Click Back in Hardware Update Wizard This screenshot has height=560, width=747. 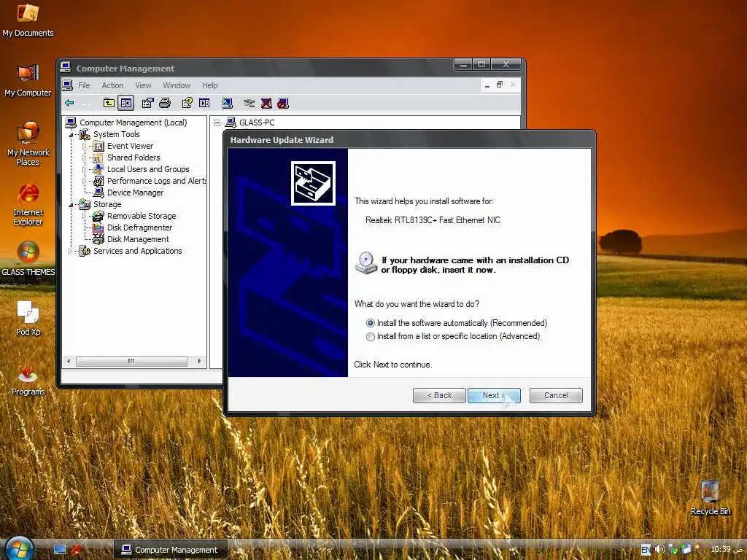point(439,395)
